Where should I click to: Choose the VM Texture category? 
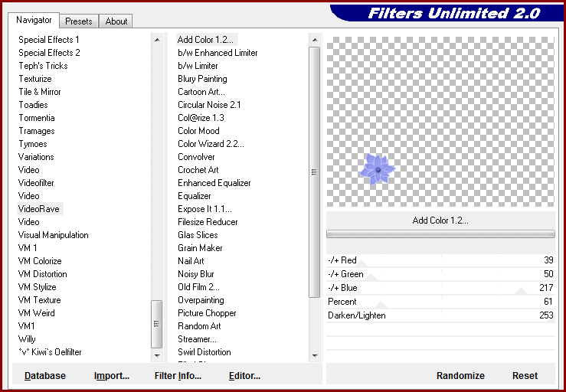coord(39,300)
